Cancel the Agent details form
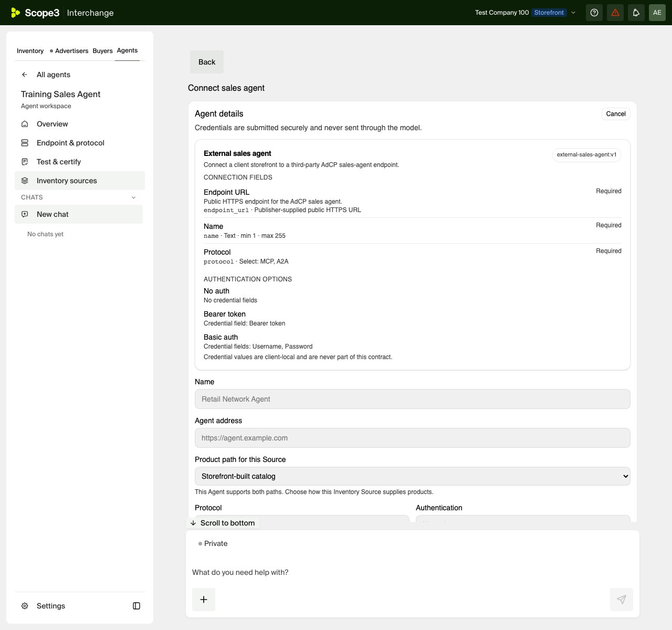This screenshot has width=672, height=630. point(616,114)
